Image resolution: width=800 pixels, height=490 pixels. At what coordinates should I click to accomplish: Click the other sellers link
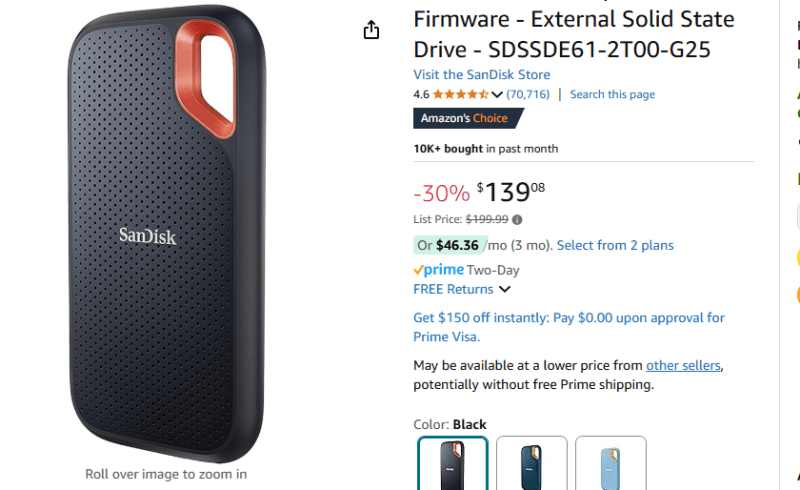tap(683, 366)
